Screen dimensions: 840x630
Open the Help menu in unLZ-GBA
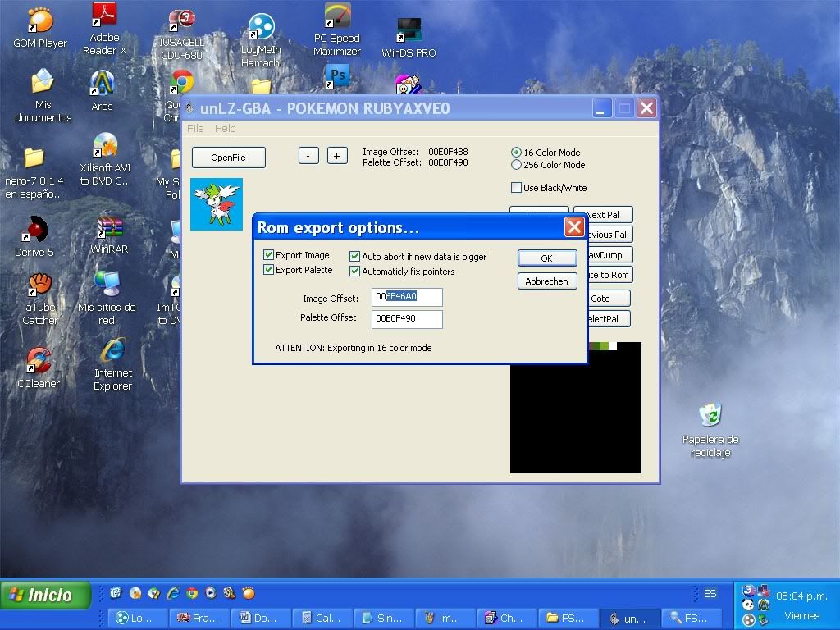pyautogui.click(x=225, y=129)
